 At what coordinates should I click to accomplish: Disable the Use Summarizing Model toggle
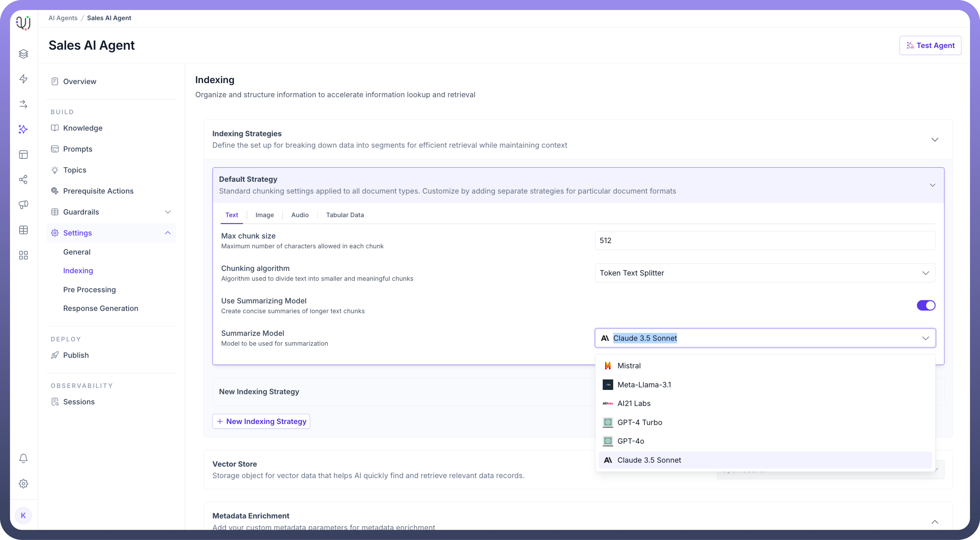pos(925,305)
